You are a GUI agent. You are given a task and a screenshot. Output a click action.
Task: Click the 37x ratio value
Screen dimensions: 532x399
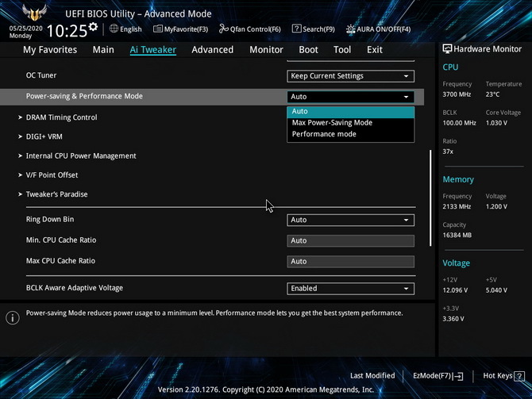coord(448,152)
